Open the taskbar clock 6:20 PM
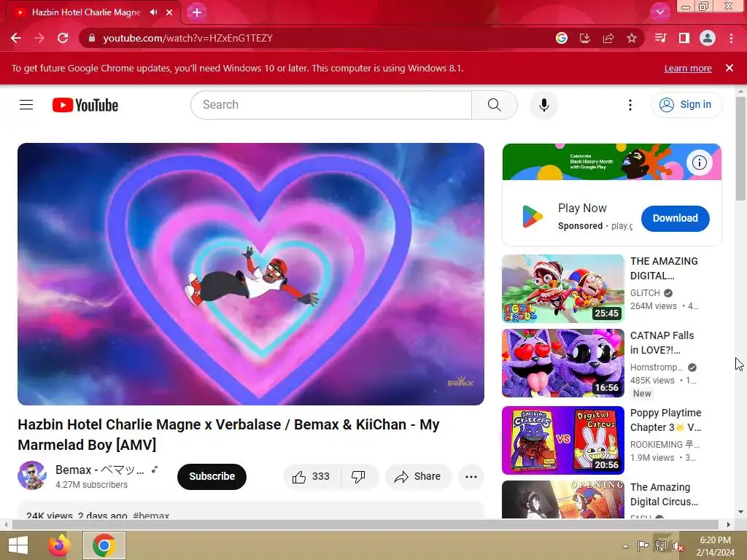The image size is (747, 560). pyautogui.click(x=715, y=545)
